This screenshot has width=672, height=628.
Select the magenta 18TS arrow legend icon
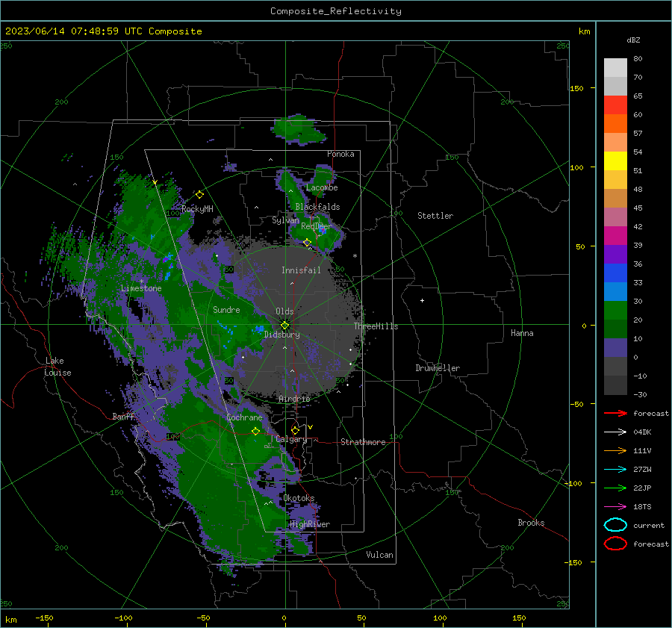[615, 507]
